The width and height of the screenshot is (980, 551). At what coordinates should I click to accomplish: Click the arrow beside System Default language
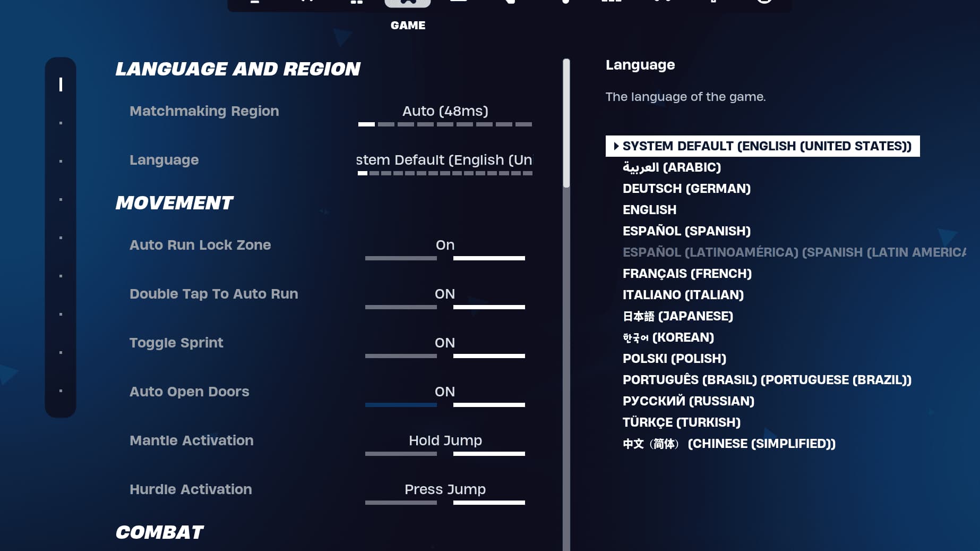point(616,146)
